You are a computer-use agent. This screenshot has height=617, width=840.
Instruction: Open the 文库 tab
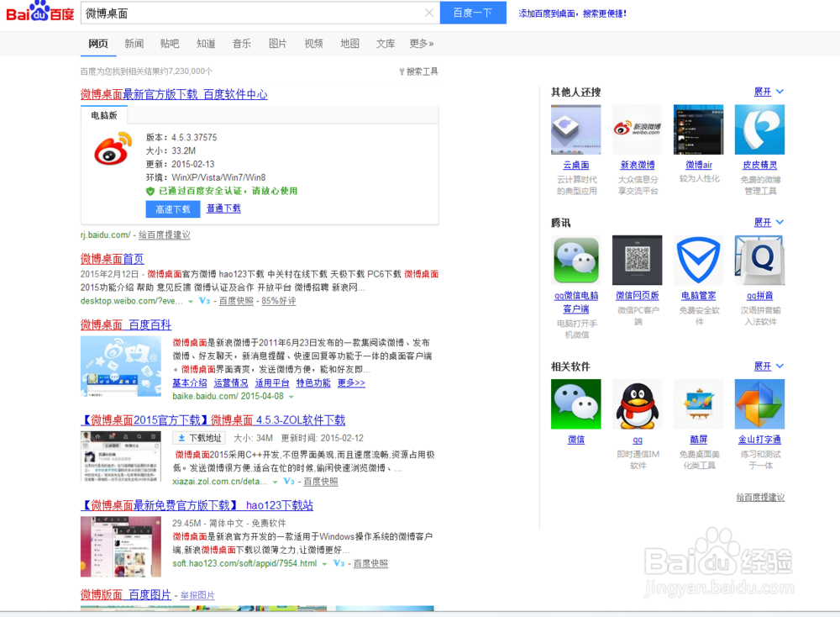click(x=386, y=44)
